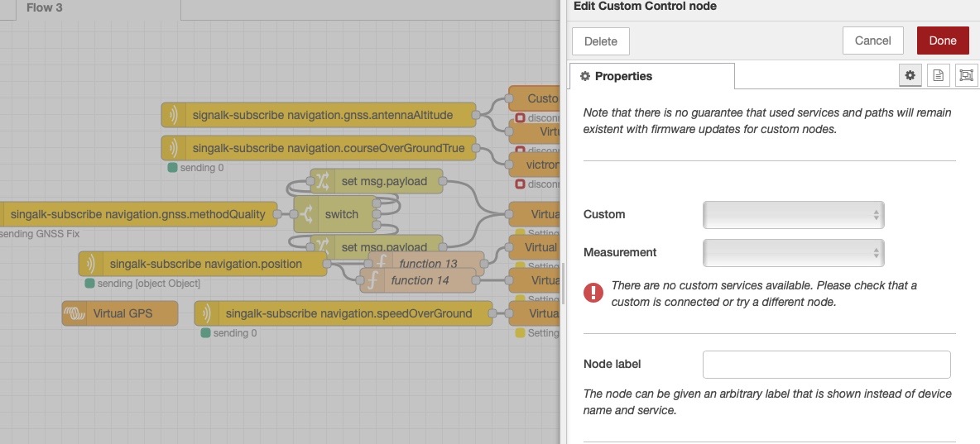This screenshot has height=444, width=980.
Task: Click function 14 node icon
Action: [372, 281]
